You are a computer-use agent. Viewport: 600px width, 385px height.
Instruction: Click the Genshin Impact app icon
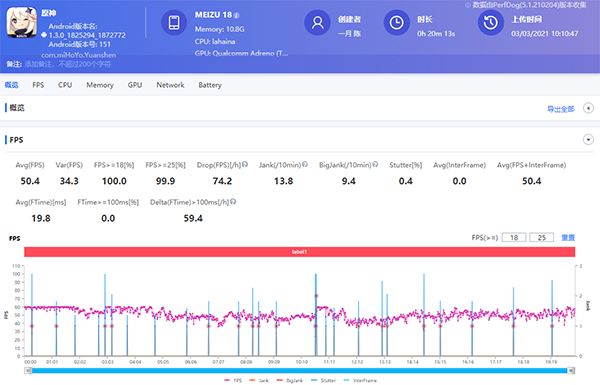[x=21, y=22]
